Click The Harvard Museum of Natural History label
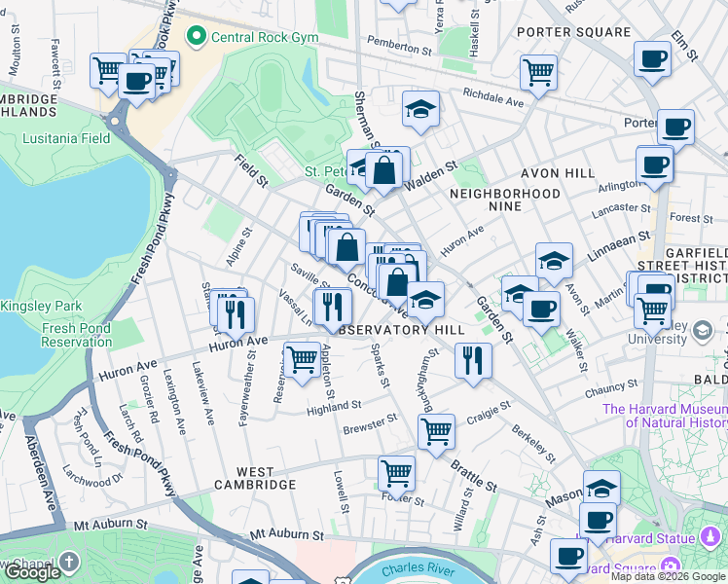 665,416
